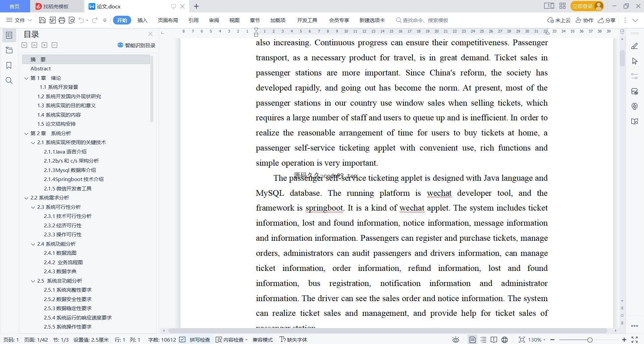Click the 立即登录 login button
The height and width of the screenshot is (344, 644).
(587, 6)
